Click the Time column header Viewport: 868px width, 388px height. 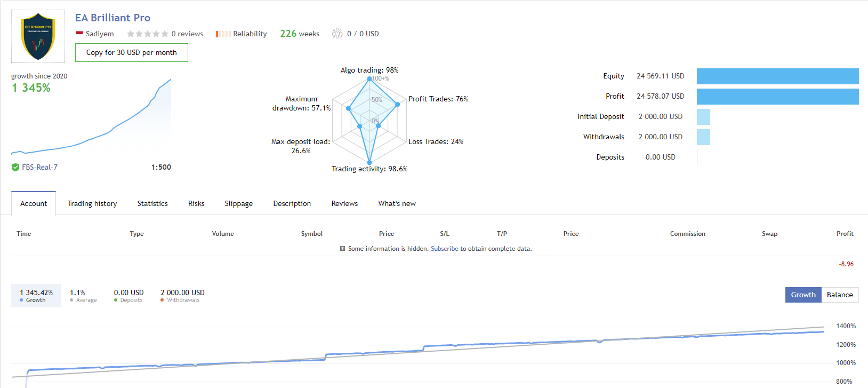click(24, 234)
